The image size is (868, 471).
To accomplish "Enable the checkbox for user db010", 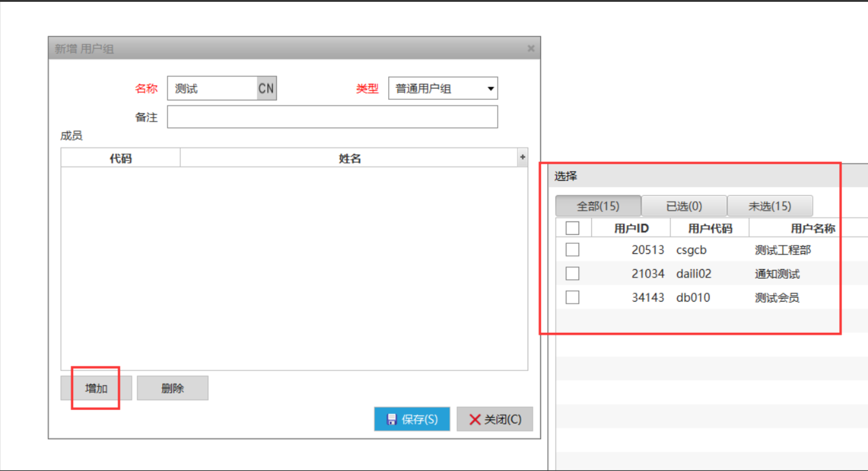I will (573, 297).
